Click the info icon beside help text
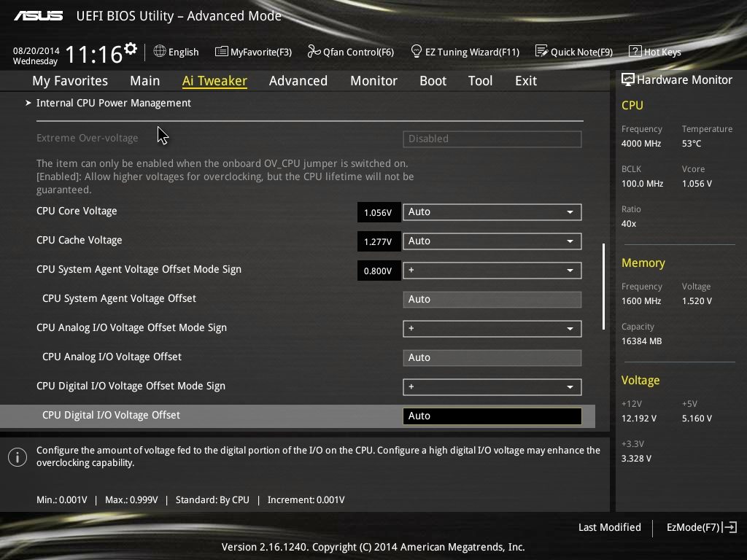 (x=18, y=457)
